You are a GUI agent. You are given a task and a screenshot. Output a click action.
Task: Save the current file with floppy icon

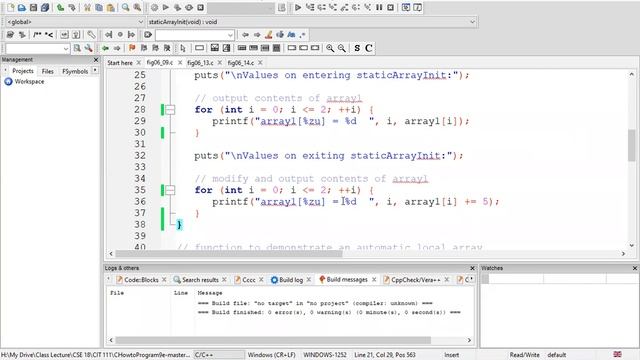point(33,7)
